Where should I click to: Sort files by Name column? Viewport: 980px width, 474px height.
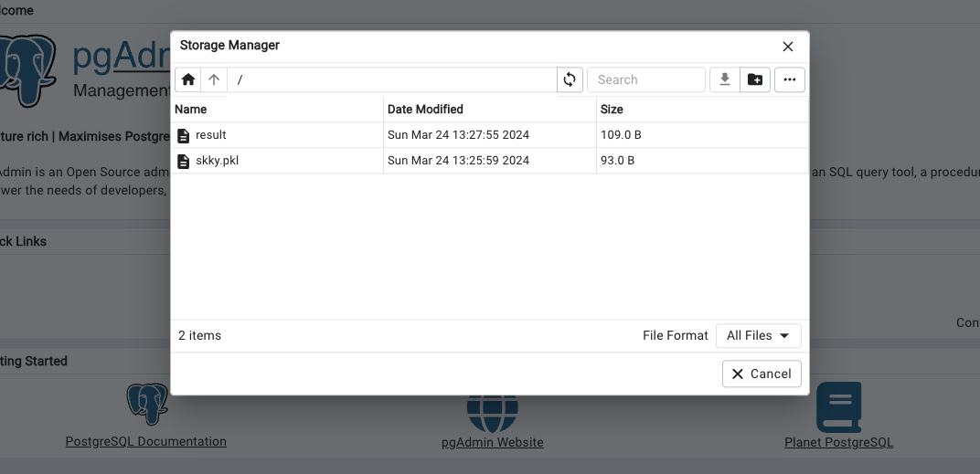[191, 109]
